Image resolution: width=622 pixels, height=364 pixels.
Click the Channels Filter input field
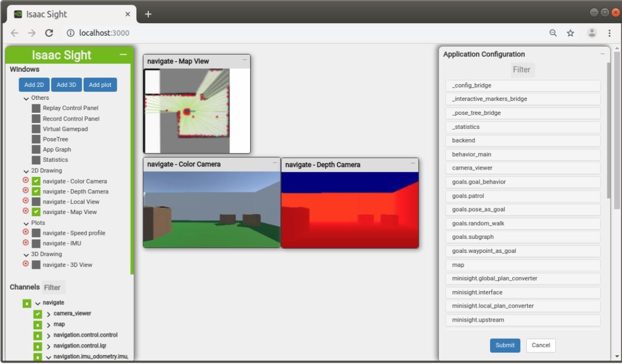pyautogui.click(x=55, y=287)
